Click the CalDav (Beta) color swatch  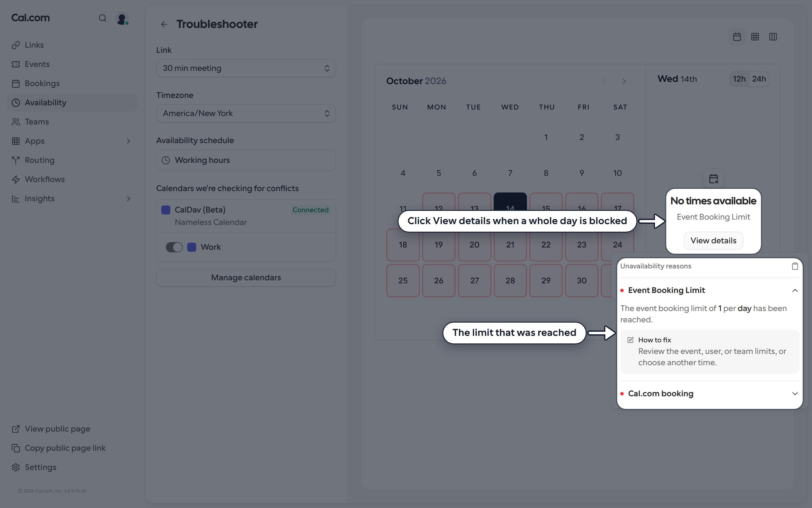click(x=166, y=210)
